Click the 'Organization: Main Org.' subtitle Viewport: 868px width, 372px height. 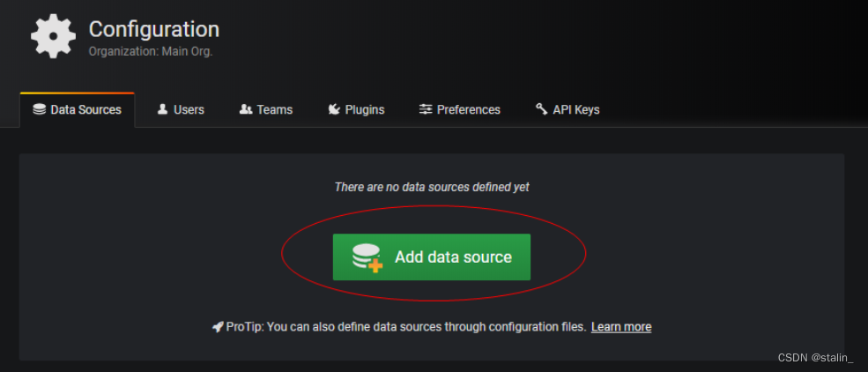(151, 51)
